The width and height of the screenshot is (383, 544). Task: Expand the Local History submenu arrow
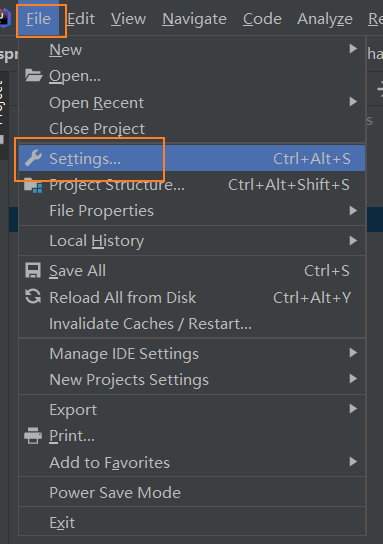tap(353, 240)
